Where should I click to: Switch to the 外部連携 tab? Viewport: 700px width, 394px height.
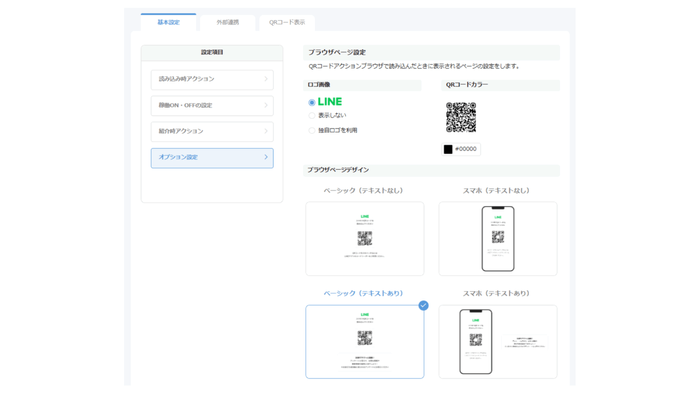(x=228, y=22)
